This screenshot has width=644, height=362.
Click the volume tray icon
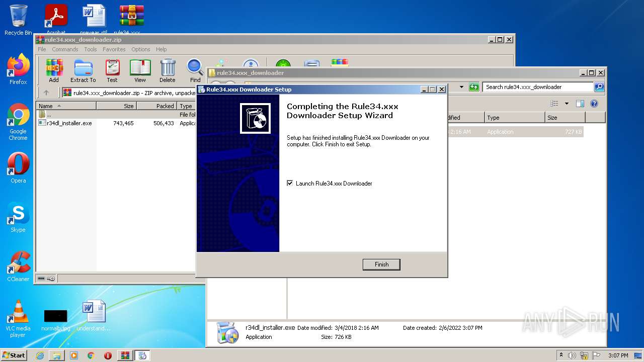click(572, 355)
